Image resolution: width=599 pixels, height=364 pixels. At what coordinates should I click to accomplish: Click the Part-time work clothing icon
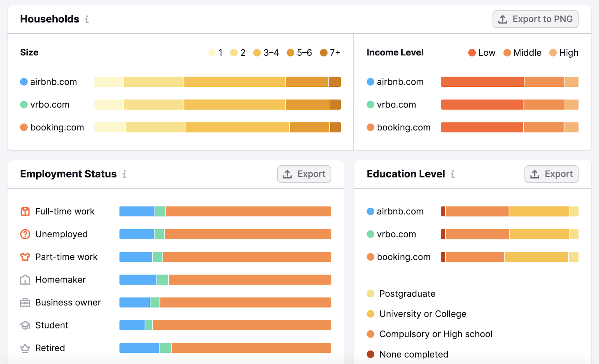pos(24,257)
